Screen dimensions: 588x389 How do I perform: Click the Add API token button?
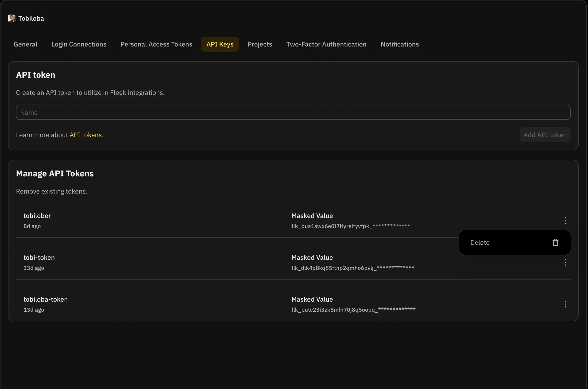point(545,135)
